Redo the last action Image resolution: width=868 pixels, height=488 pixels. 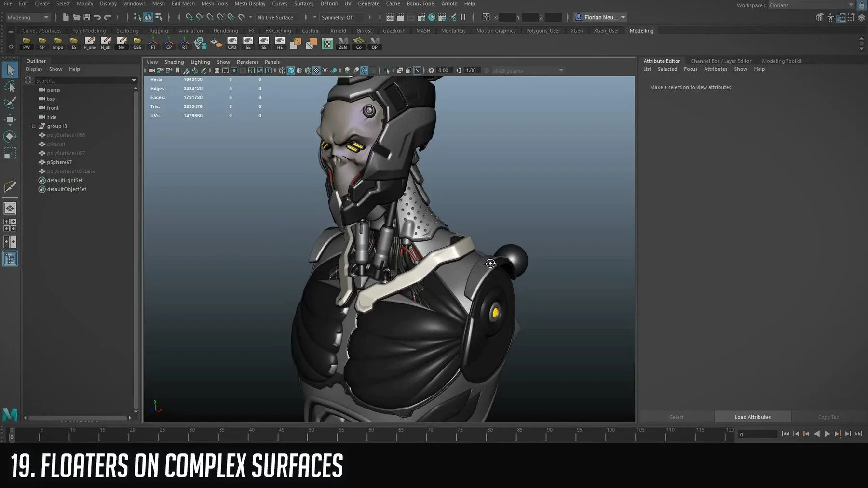point(108,17)
